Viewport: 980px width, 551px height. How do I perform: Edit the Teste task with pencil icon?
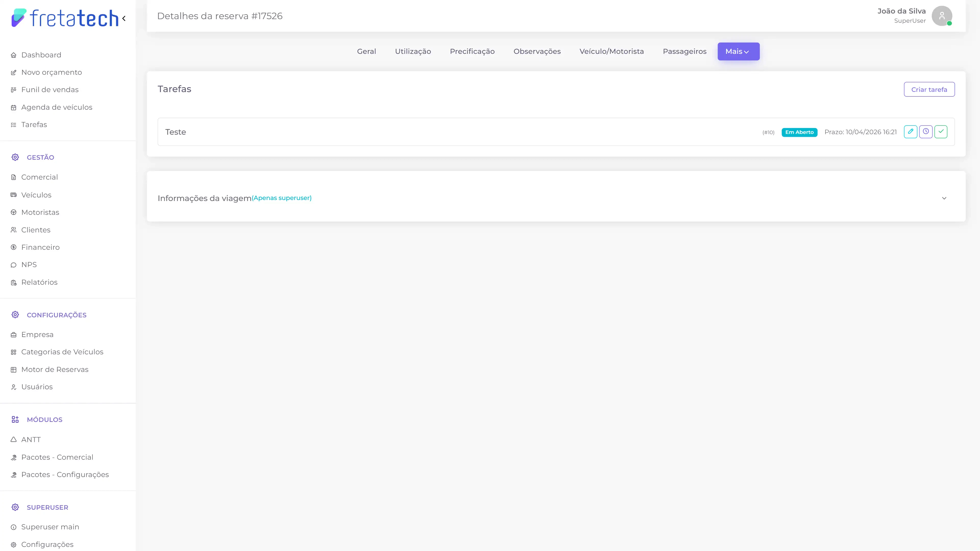910,132
